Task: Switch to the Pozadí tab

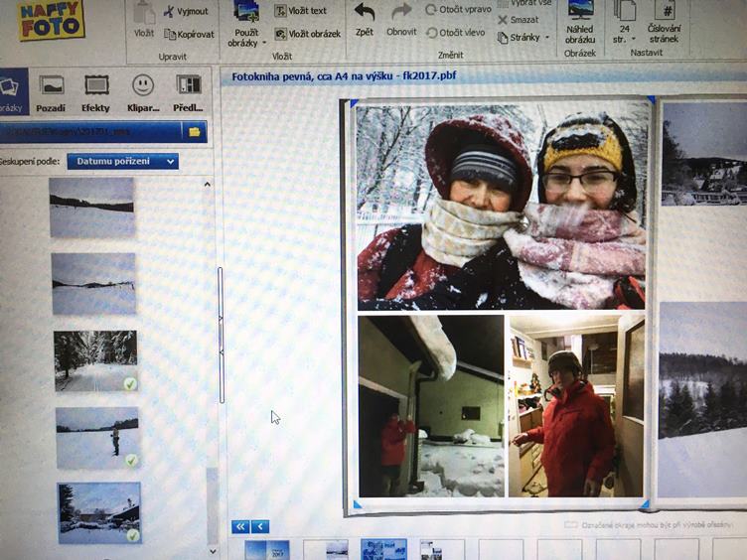Action: coord(51,93)
